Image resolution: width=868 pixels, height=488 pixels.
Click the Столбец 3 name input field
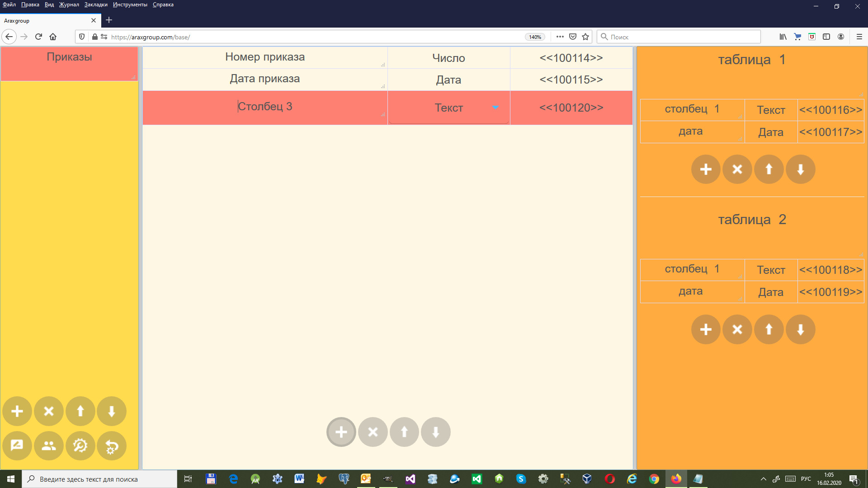(265, 107)
